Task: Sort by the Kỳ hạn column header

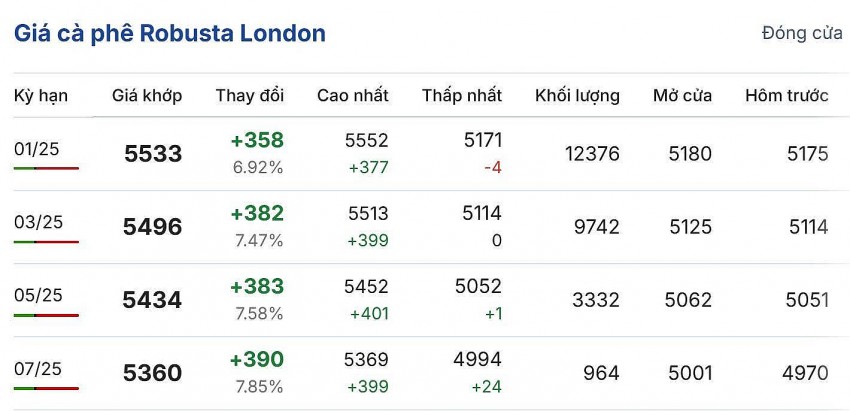Action: [x=41, y=96]
